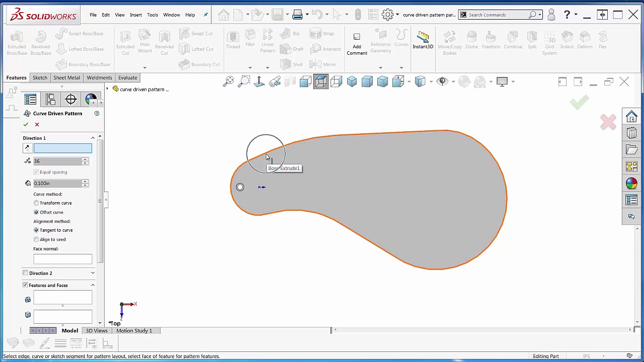Click the Options gear icon
Viewport: 644px width, 362px height.
coord(387,15)
